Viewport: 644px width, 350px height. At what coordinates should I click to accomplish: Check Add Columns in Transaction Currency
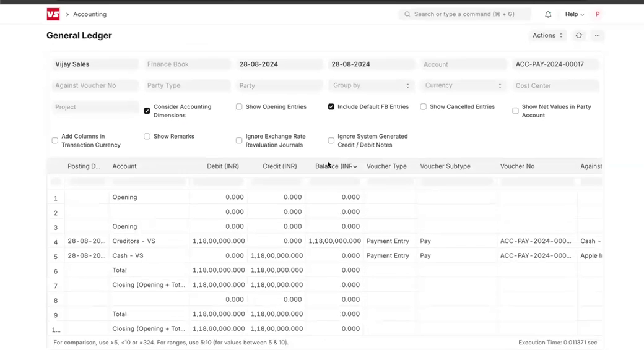(55, 140)
